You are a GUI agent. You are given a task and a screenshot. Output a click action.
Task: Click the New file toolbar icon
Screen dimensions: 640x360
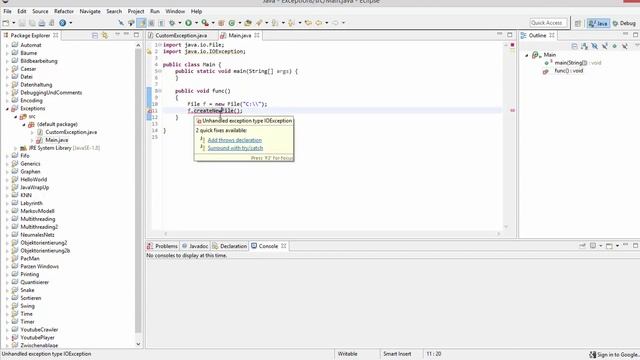pos(6,23)
